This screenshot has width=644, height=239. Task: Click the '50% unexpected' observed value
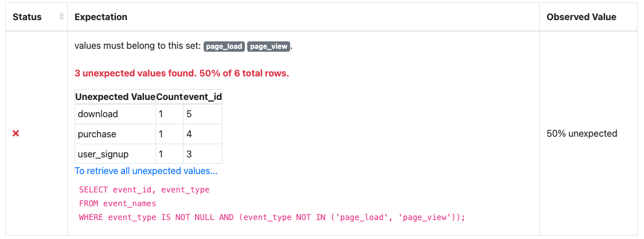(x=582, y=134)
